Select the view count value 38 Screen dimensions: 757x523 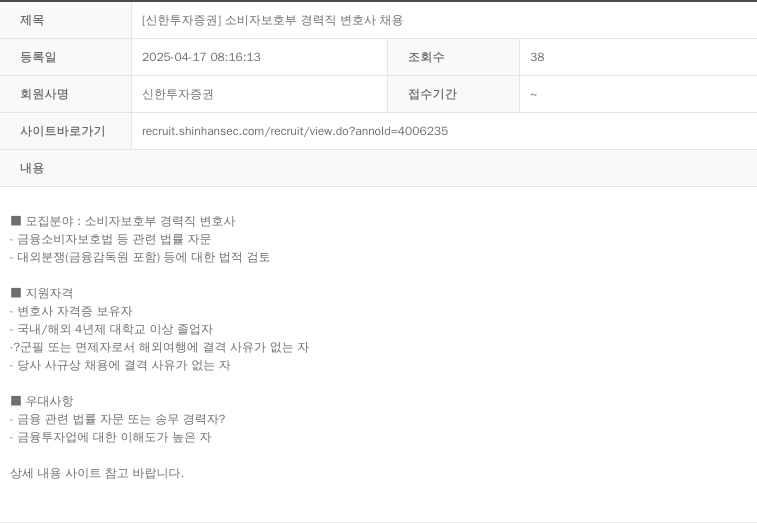[x=537, y=57]
